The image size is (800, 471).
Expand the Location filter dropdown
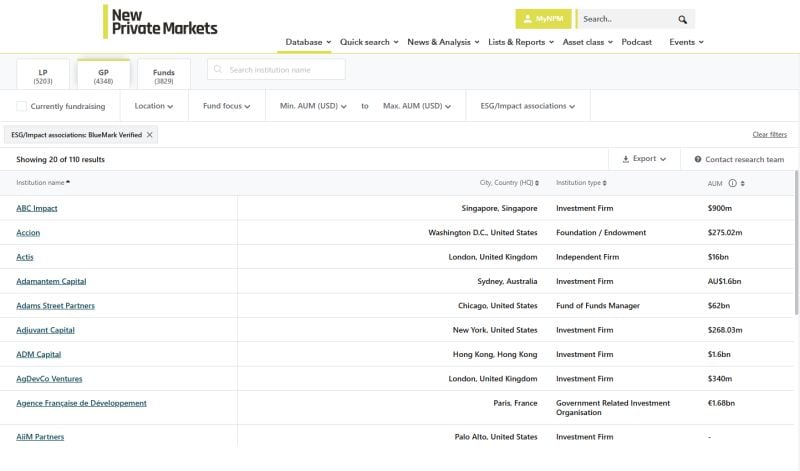pyautogui.click(x=153, y=106)
